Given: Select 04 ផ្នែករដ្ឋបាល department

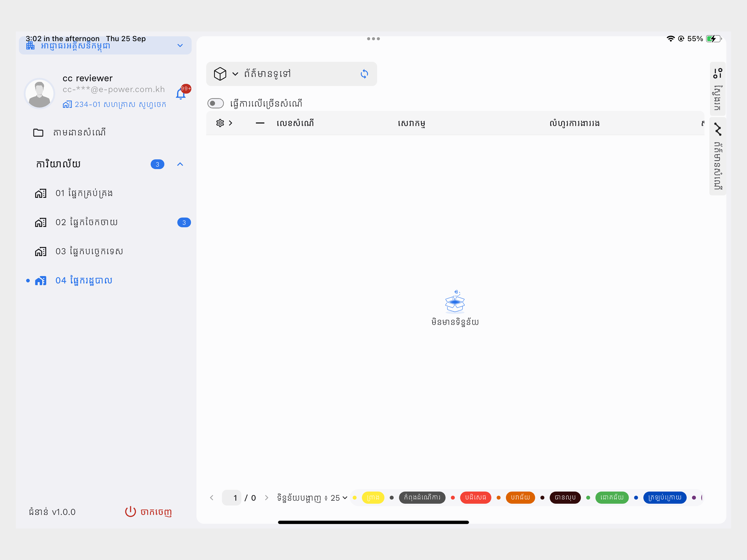Looking at the screenshot, I should pos(84,281).
